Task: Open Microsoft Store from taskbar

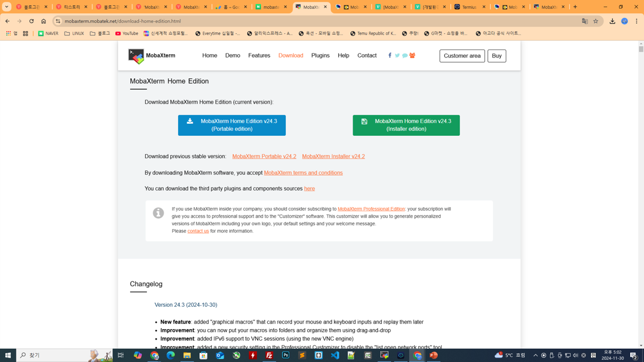Action: click(x=203, y=356)
